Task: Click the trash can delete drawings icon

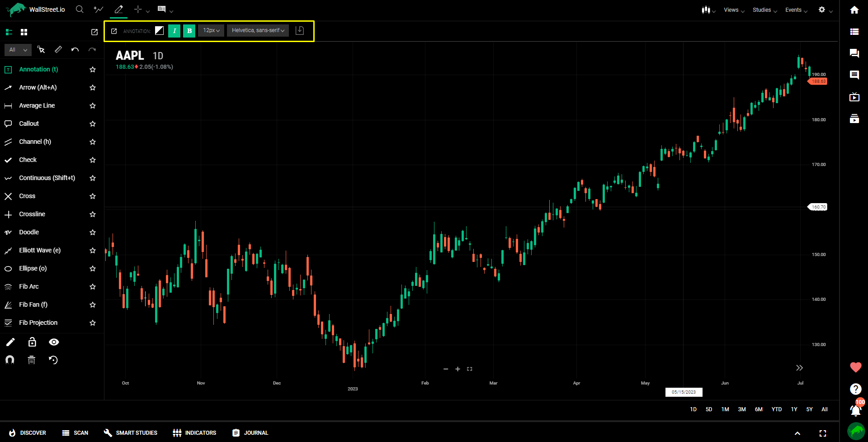Action: pos(32,360)
